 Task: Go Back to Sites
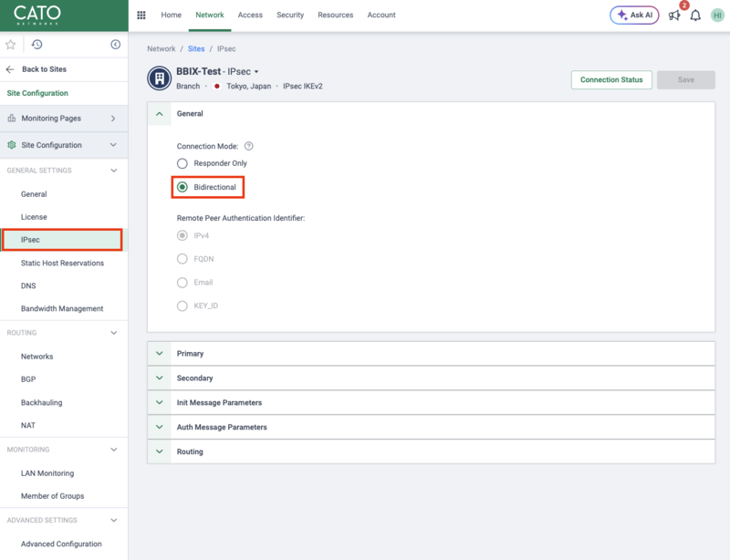(x=44, y=69)
